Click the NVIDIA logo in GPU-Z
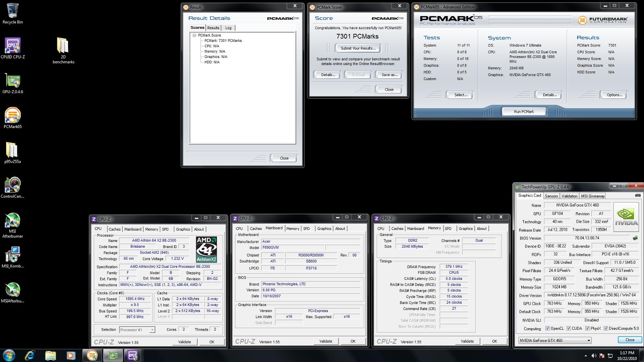 click(626, 217)
